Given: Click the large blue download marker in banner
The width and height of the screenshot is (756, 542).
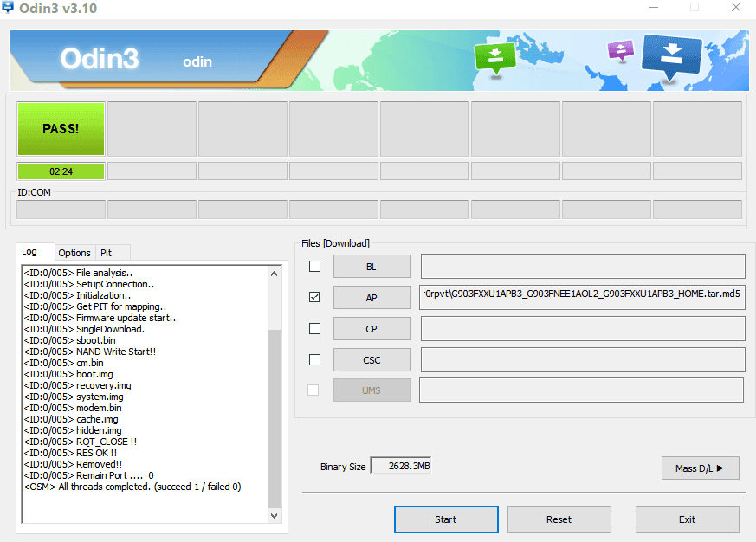Looking at the screenshot, I should tap(671, 57).
